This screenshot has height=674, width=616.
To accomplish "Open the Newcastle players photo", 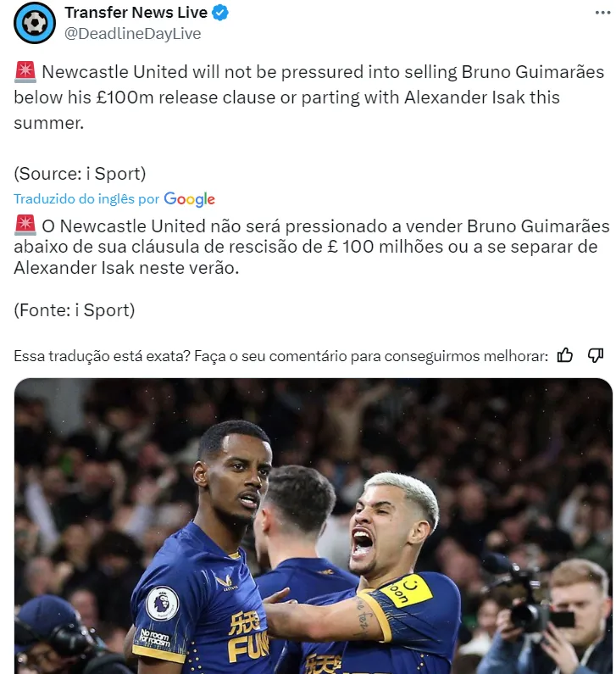I will point(314,526).
